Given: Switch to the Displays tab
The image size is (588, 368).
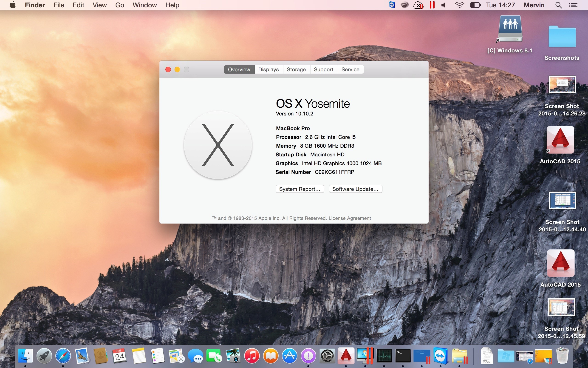Looking at the screenshot, I should pos(269,69).
